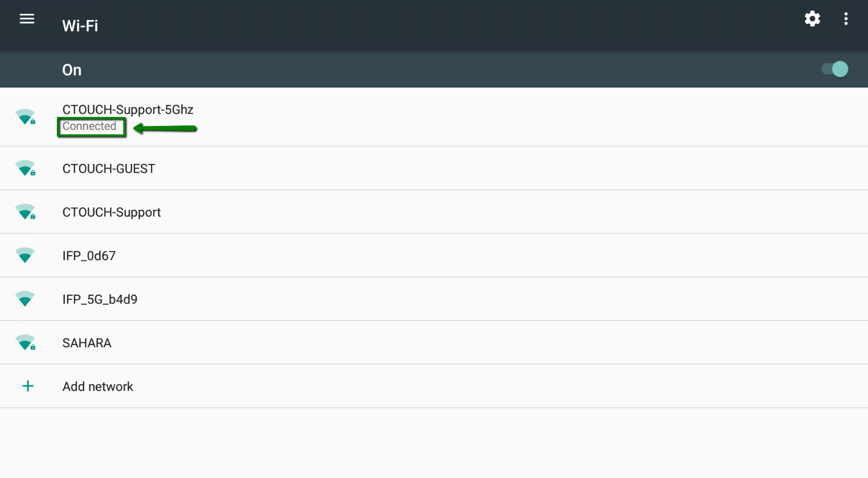Select the CTOUCH-Support-5Ghz network name
The width and height of the screenshot is (868, 478).
[x=128, y=110]
